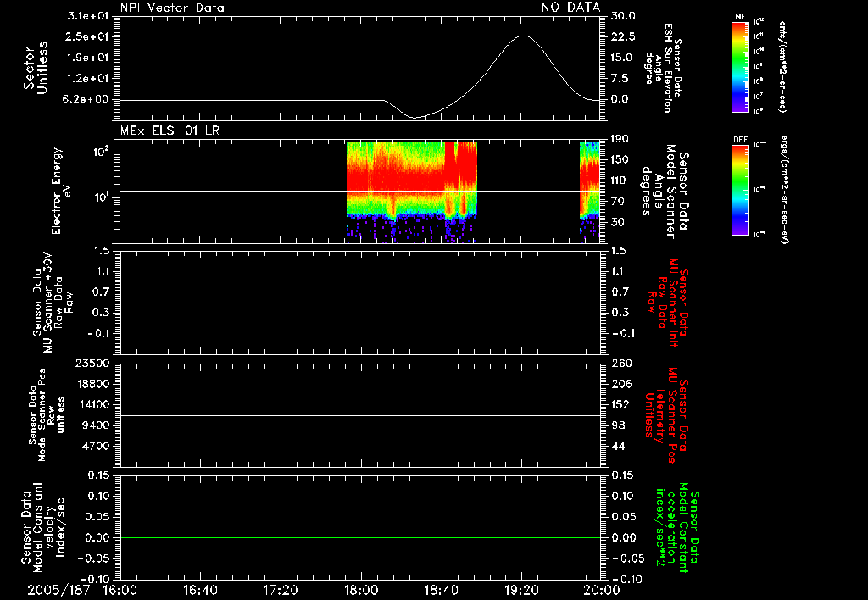Screen dimensions: 868x600
Task: Click the '18:00' time axis label
Action: [361, 590]
